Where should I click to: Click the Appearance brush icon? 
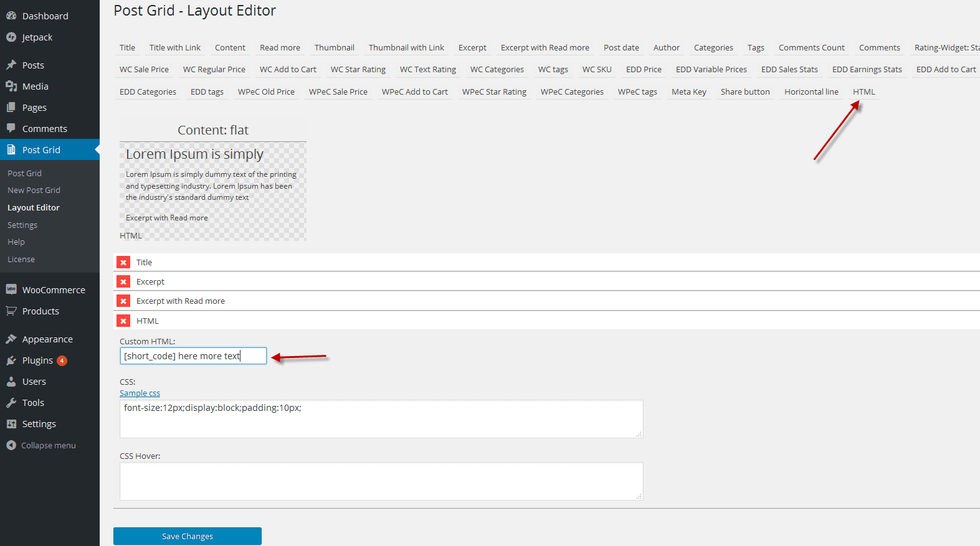point(11,339)
